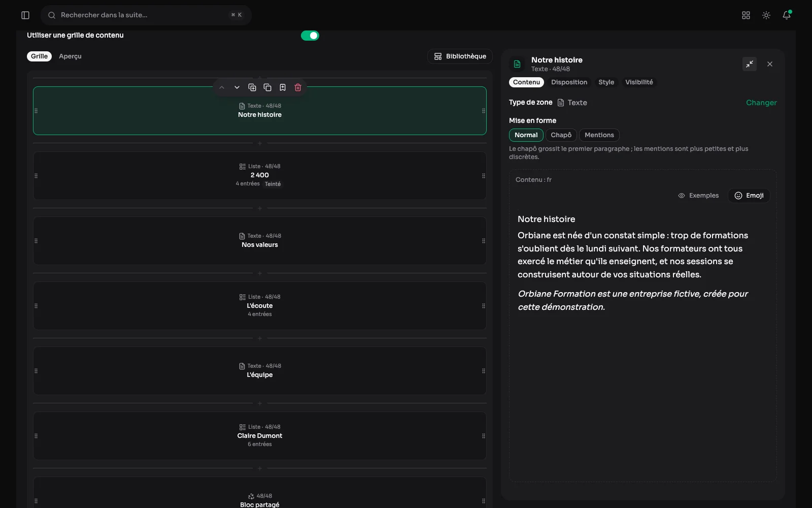Click Changer zone type link

[761, 103]
